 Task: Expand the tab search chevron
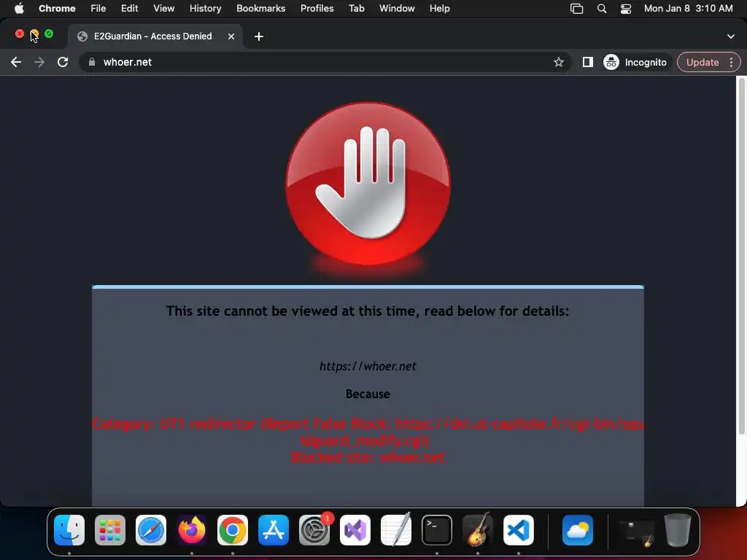tap(730, 36)
